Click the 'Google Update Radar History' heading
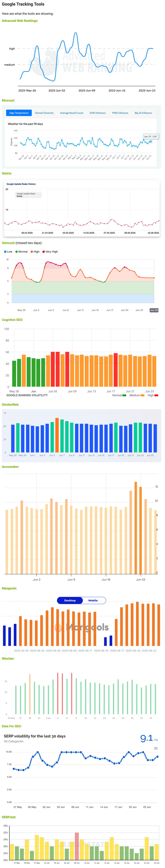165x868 pixels. [21, 184]
